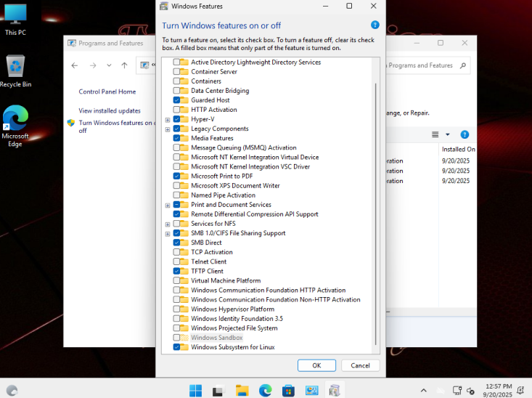Cancel the Windows Features dialog
This screenshot has height=398, width=532.
pos(360,365)
